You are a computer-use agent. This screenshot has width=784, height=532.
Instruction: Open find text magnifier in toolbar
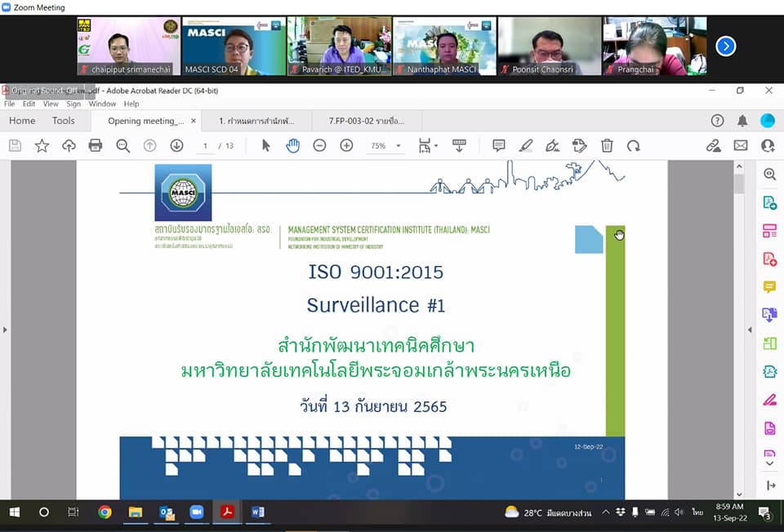[123, 146]
